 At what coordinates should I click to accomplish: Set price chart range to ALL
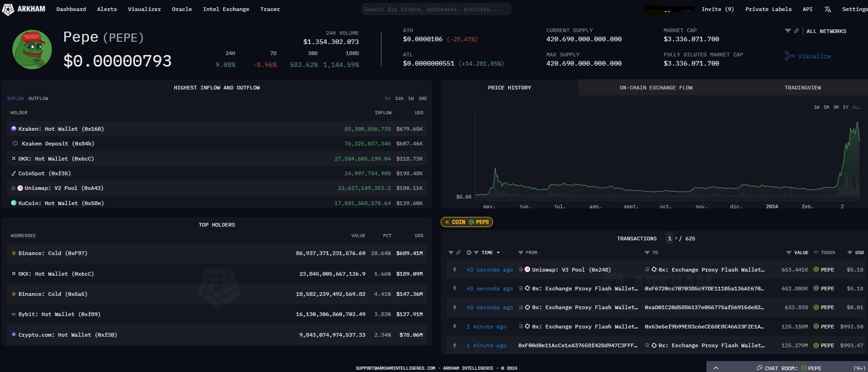[x=857, y=107]
